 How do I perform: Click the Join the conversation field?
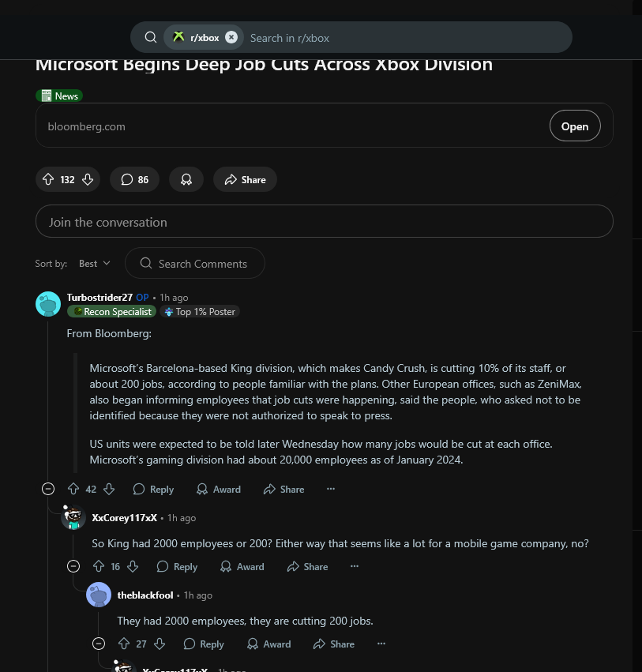[x=325, y=222]
